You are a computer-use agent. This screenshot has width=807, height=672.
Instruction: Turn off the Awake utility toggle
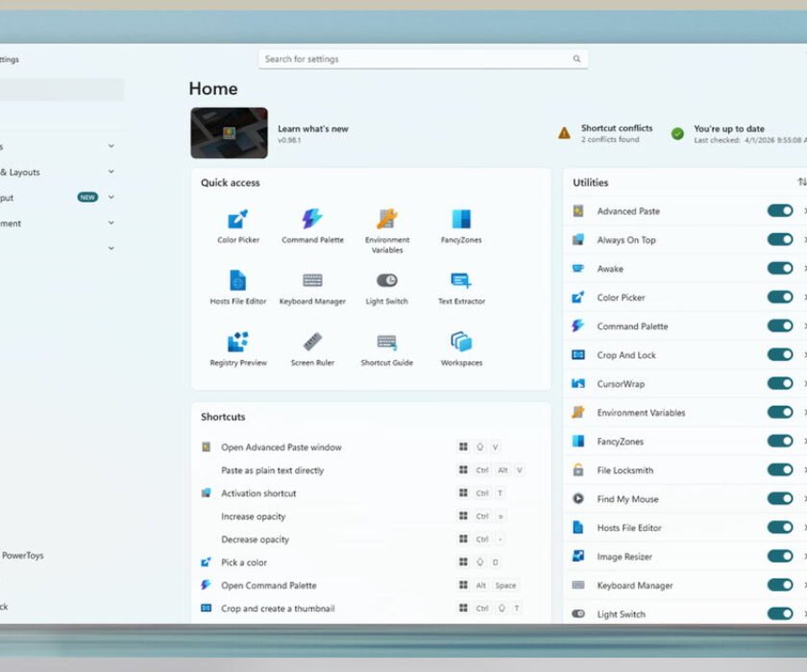780,269
